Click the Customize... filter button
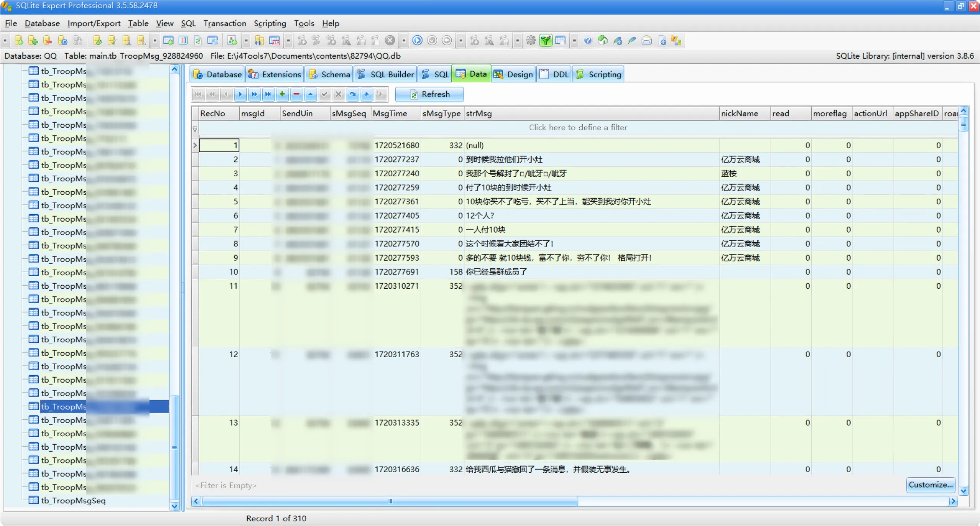Image resolution: width=980 pixels, height=526 pixels. [930, 485]
